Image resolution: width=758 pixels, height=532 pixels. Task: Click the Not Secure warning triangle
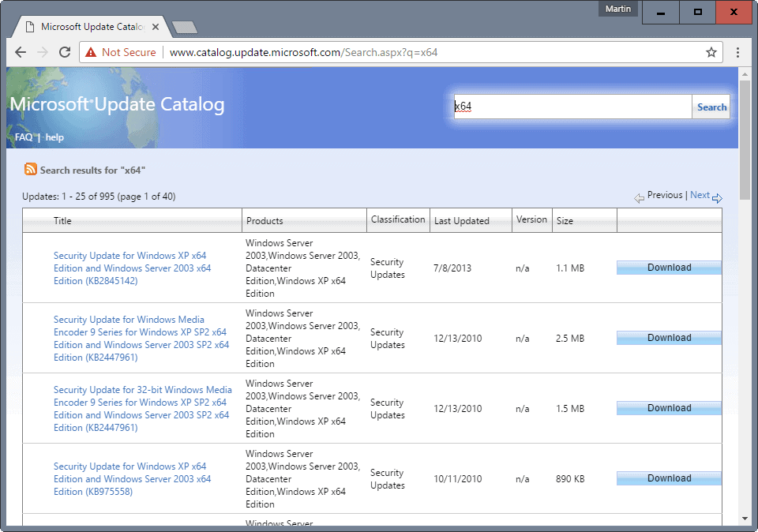pyautogui.click(x=90, y=52)
